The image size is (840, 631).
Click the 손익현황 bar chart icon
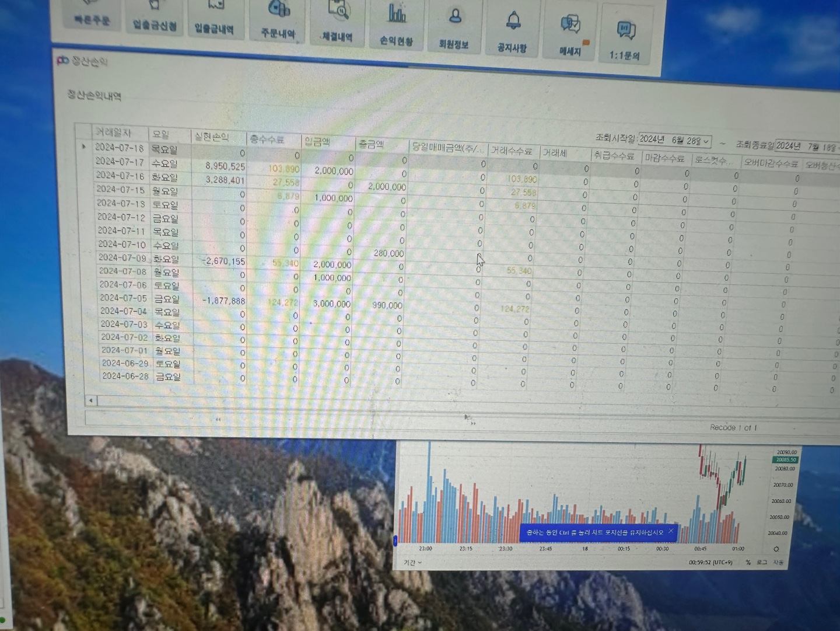(397, 25)
